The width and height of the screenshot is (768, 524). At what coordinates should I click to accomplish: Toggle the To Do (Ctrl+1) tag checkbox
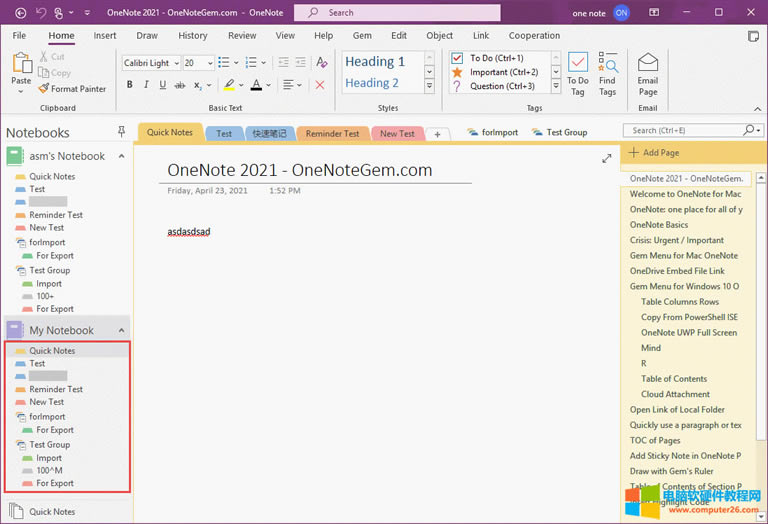point(457,58)
